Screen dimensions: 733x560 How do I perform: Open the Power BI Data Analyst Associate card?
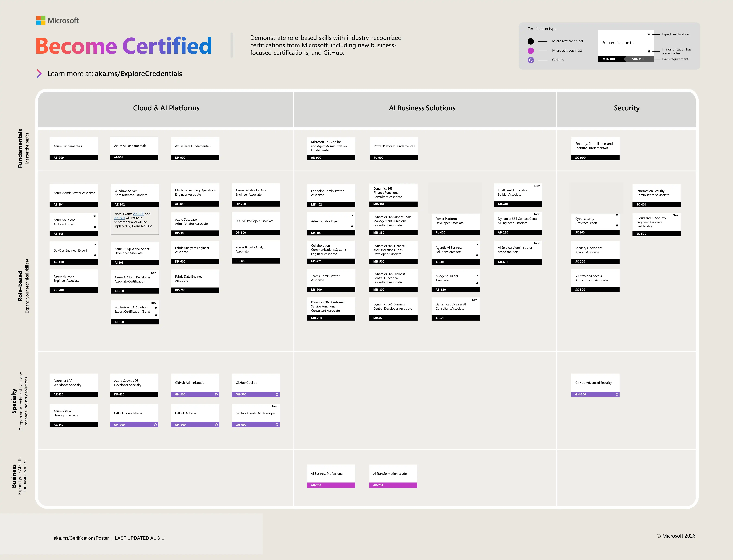(x=256, y=252)
